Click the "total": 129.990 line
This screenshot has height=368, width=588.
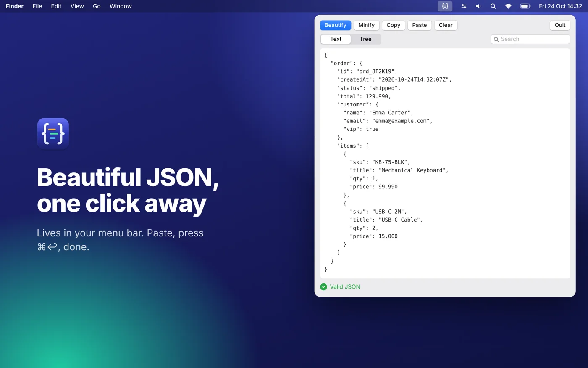point(364,96)
